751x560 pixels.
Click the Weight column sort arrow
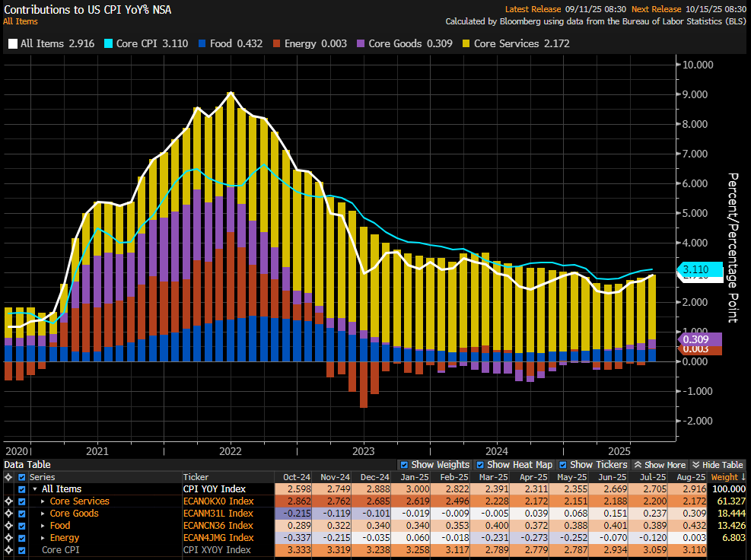[x=743, y=477]
